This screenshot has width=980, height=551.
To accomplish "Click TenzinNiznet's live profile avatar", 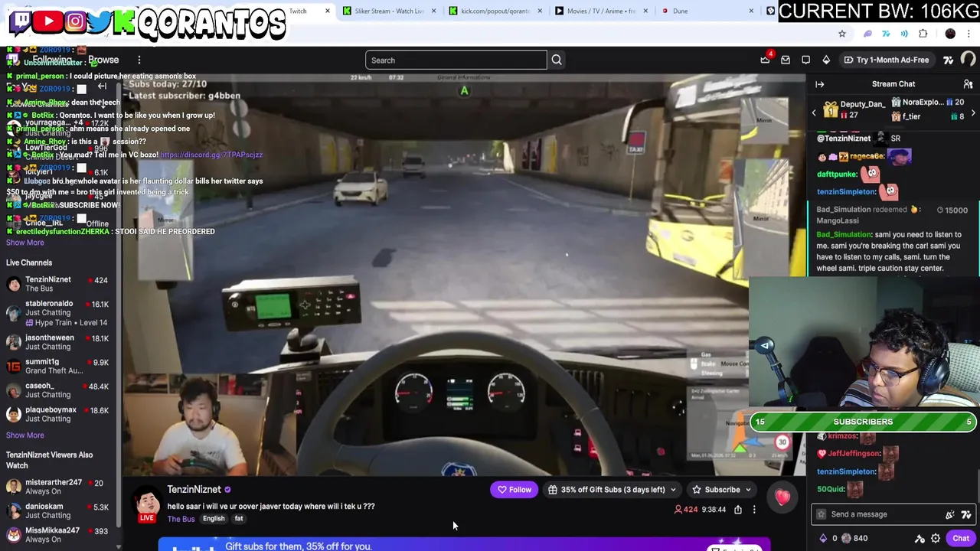I will tap(148, 501).
